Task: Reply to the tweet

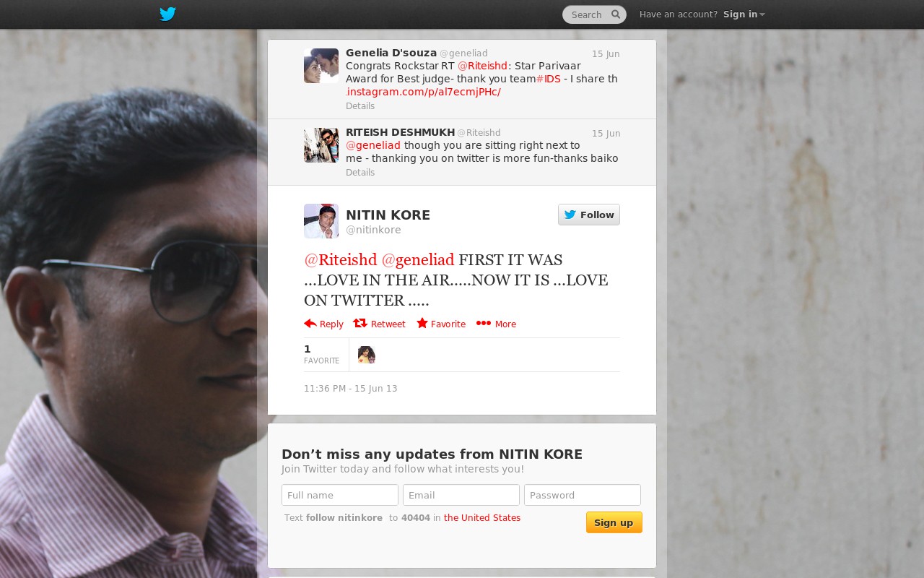Action: pos(323,324)
